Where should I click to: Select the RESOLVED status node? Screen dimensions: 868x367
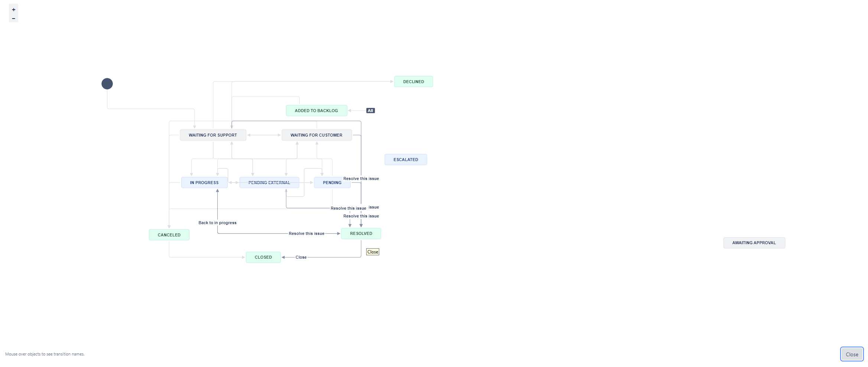(361, 233)
